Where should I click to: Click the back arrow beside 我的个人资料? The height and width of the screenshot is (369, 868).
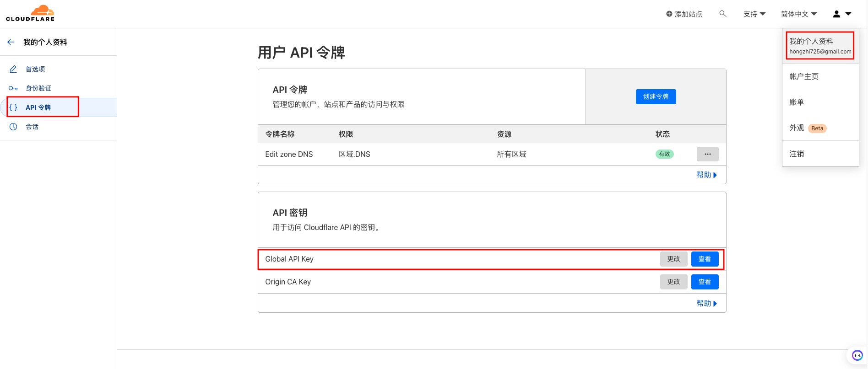point(11,42)
